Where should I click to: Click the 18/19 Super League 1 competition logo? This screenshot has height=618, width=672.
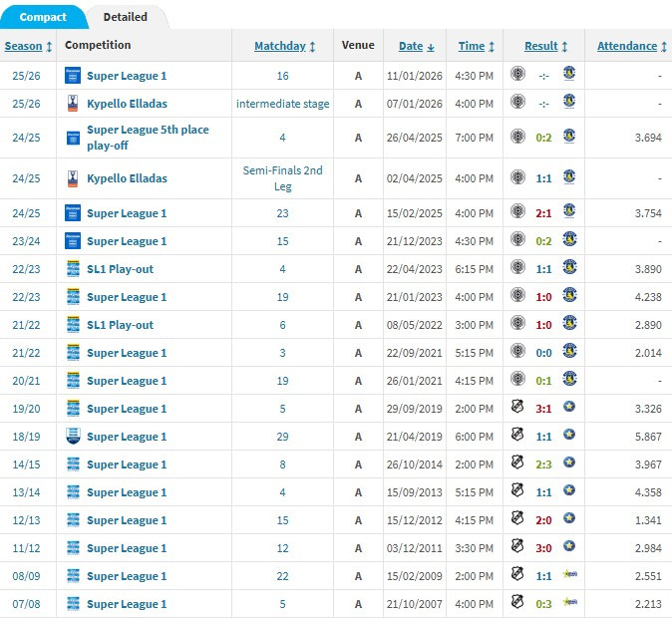click(72, 437)
